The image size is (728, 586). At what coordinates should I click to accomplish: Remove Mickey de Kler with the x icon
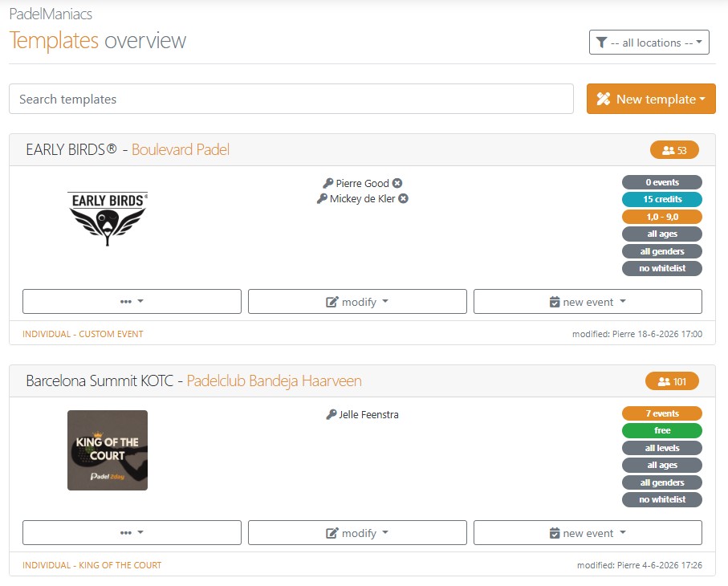[404, 199]
